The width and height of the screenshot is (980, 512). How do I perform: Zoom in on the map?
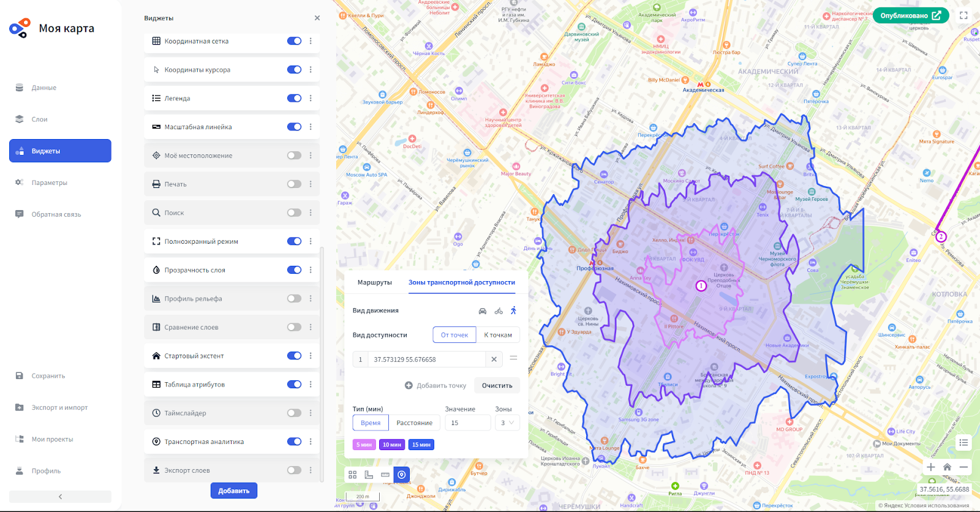coord(930,467)
